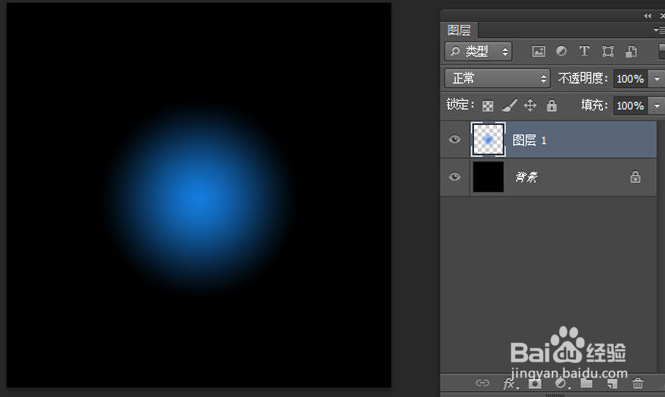Filter for adjustment layers icon
The image size is (665, 397).
(x=561, y=51)
